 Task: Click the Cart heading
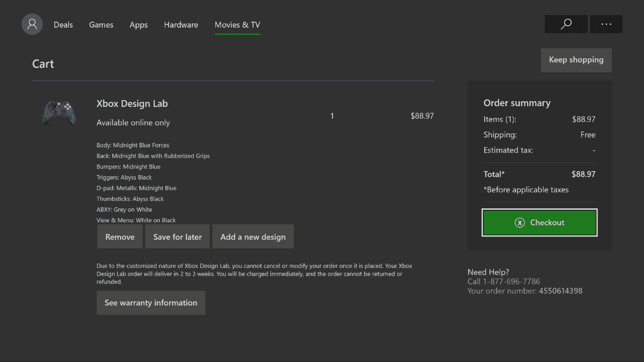click(43, 64)
